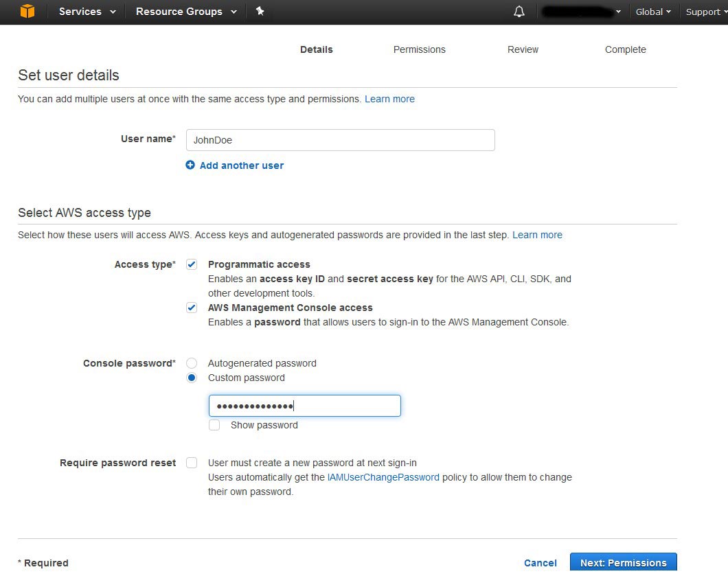Go to the Details step tab
Viewport: 728px width, 576px height.
coord(316,49)
